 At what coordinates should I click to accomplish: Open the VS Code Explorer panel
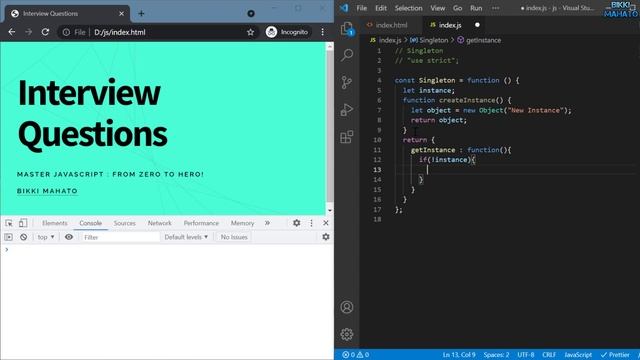(347, 29)
